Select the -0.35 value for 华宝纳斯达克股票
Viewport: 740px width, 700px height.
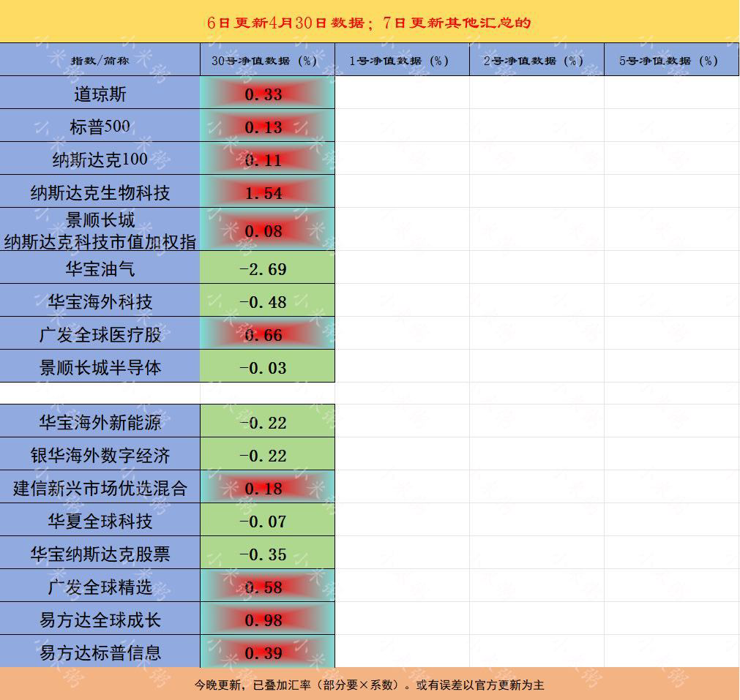coord(268,553)
